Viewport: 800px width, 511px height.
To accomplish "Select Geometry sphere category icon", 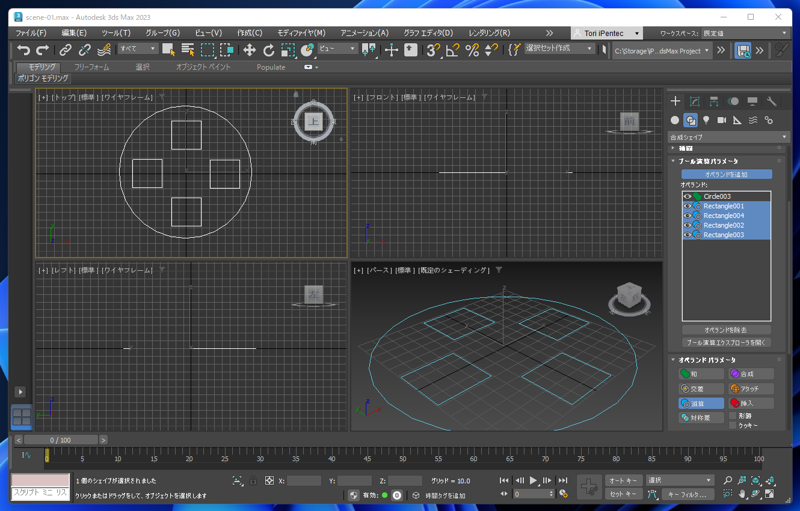I will [x=675, y=120].
